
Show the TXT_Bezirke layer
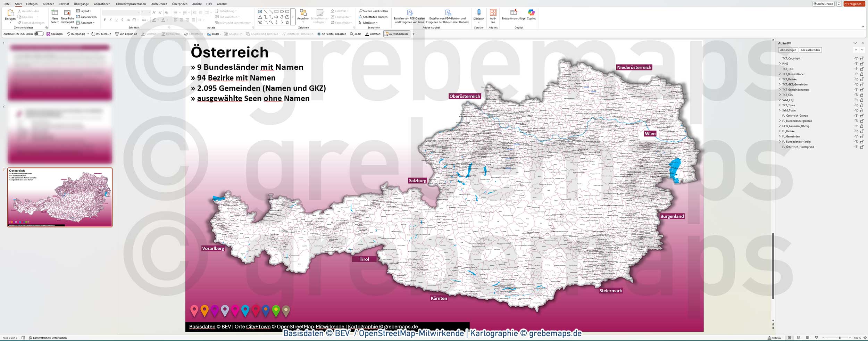[856, 79]
